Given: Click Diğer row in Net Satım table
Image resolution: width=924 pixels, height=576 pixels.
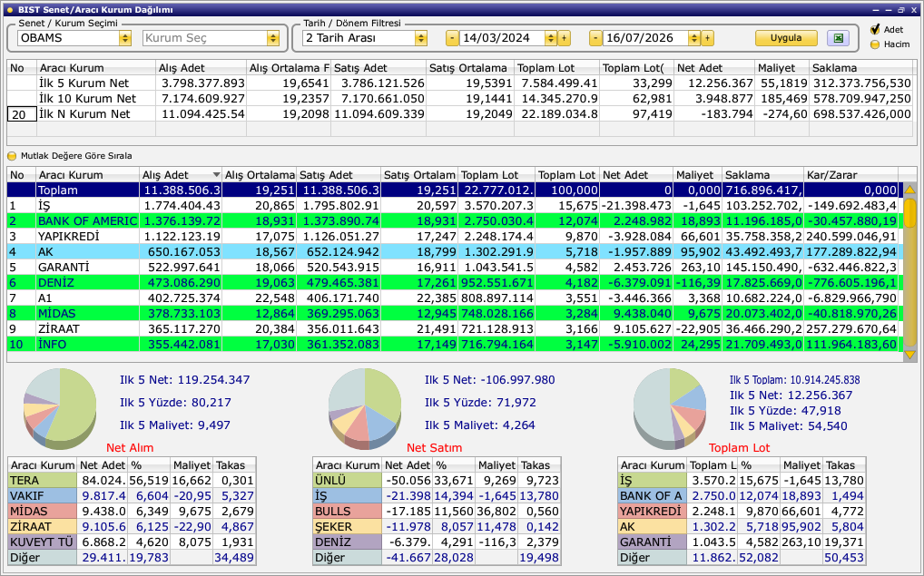Looking at the screenshot, I should pyautogui.click(x=437, y=557).
